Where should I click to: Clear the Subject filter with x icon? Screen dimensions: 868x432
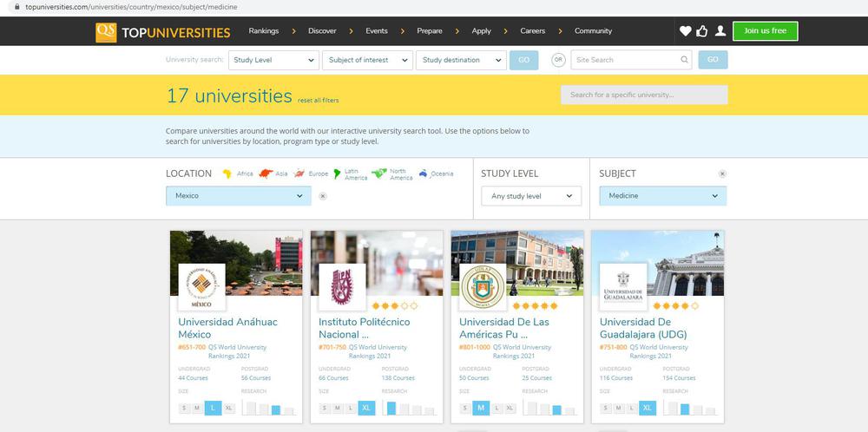coord(722,173)
